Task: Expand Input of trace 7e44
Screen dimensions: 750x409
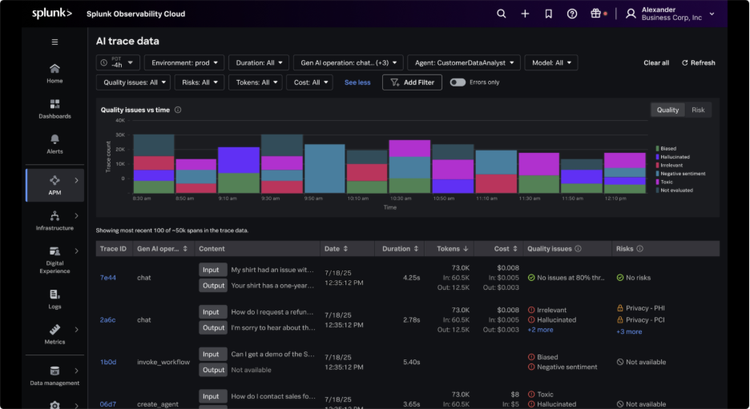Action: pos(211,269)
